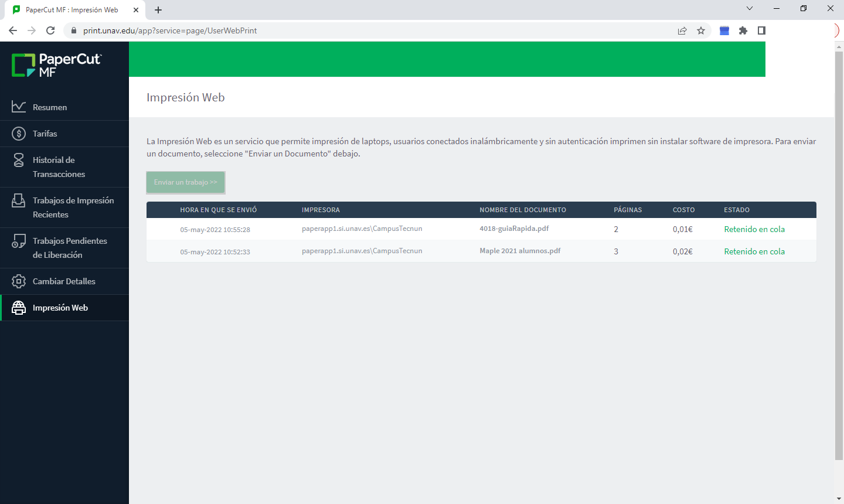Open a new browser tab

158,10
